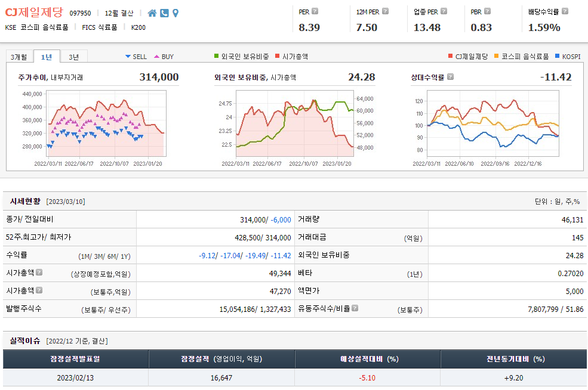This screenshot has height=390, width=588.
Task: Click the float value 7,807,799 / 51.86
Action: (x=556, y=309)
